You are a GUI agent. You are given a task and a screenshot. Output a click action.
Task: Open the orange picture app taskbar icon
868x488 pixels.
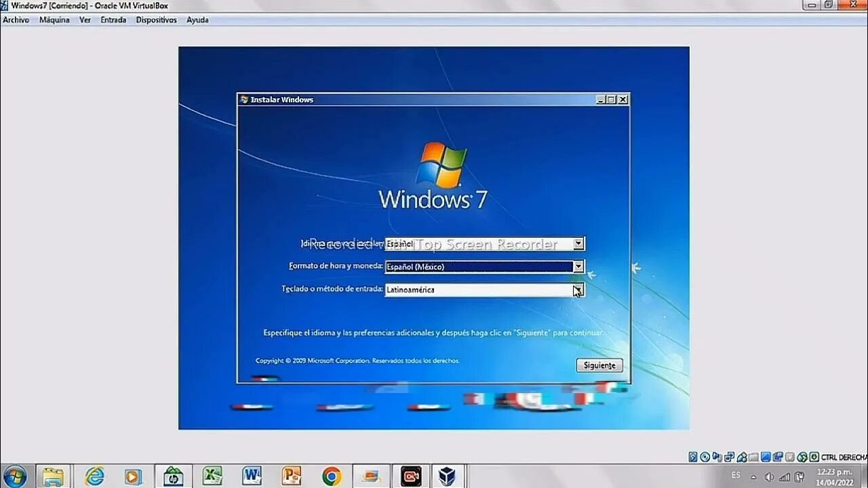(x=371, y=476)
